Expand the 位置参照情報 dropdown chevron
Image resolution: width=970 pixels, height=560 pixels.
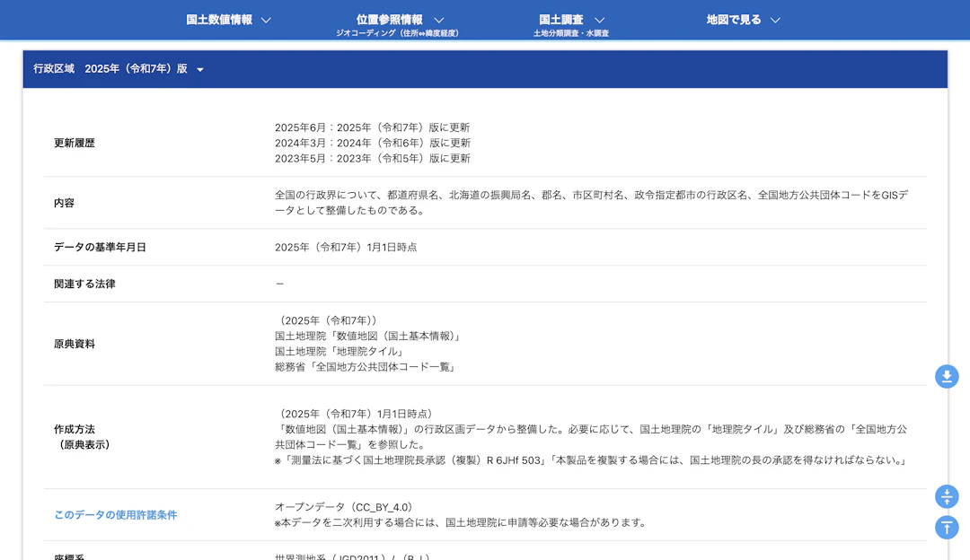coord(437,18)
